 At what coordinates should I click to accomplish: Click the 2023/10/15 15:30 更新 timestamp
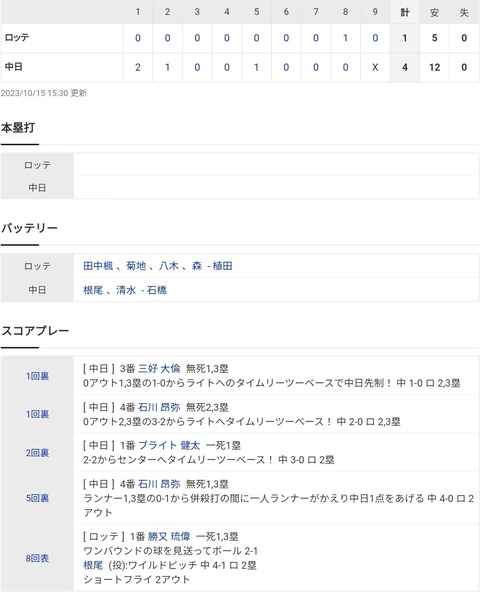tap(44, 93)
